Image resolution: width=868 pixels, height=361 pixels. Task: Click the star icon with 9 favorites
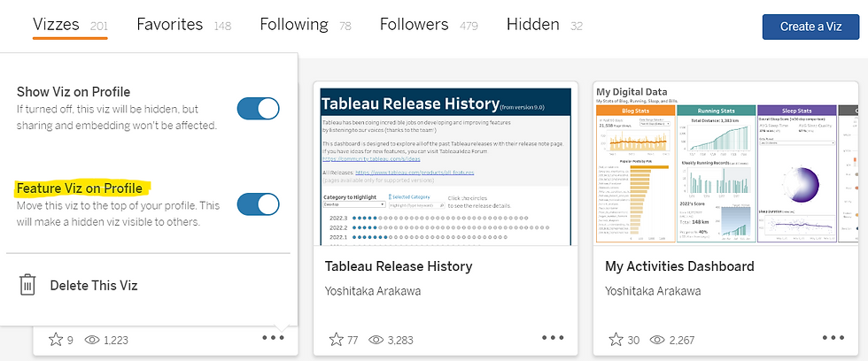(x=56, y=339)
